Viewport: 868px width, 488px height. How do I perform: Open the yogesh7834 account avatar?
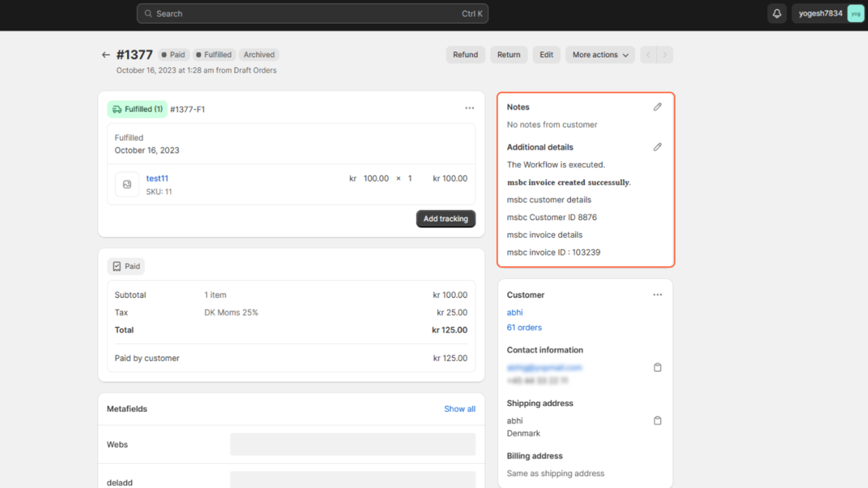[856, 14]
